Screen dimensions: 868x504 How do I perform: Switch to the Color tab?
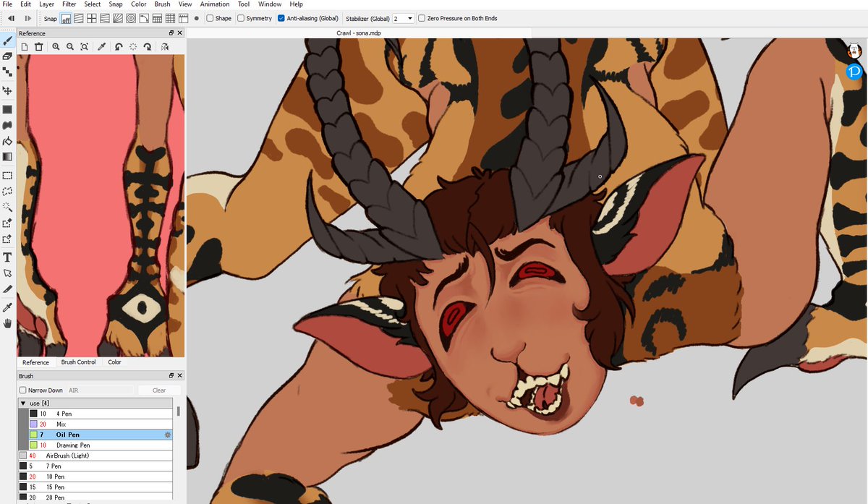click(x=114, y=362)
